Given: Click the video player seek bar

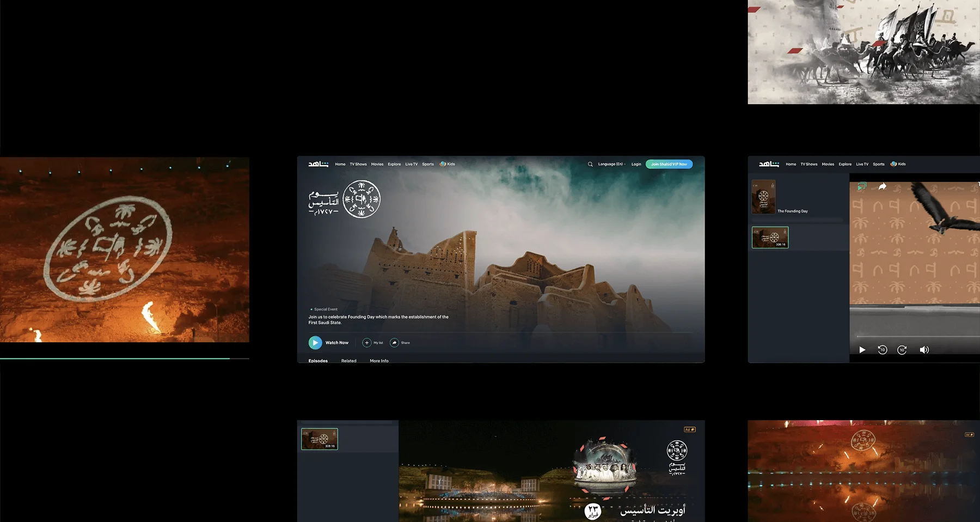Looking at the screenshot, I should (x=915, y=337).
